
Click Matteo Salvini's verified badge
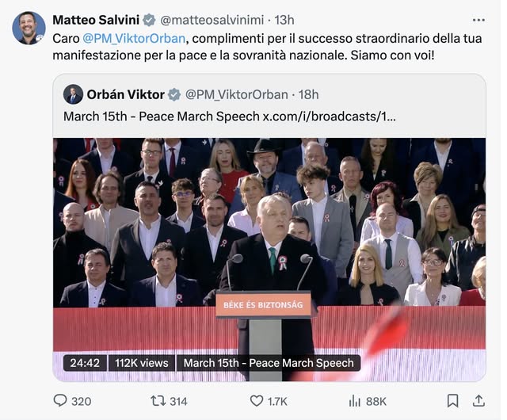pos(149,20)
